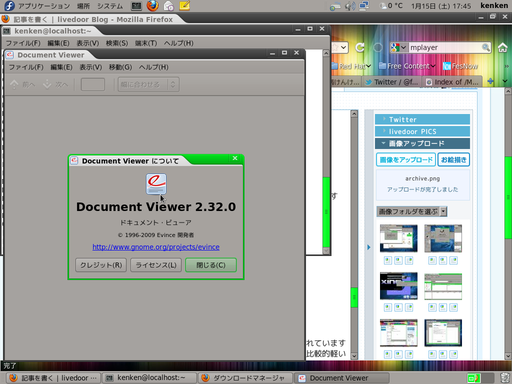Click the kenken user name in the panel
Image resolution: width=512 pixels, height=384 pixels.
(x=494, y=5)
